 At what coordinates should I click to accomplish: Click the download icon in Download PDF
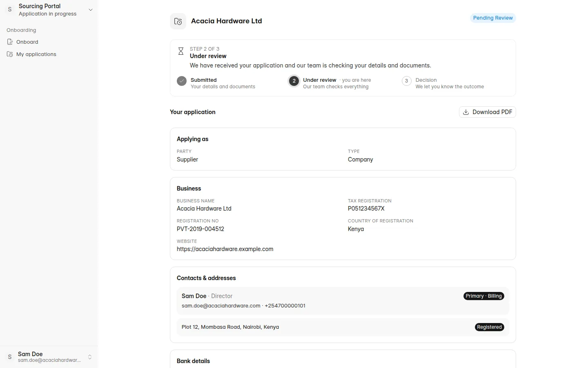coord(466,112)
